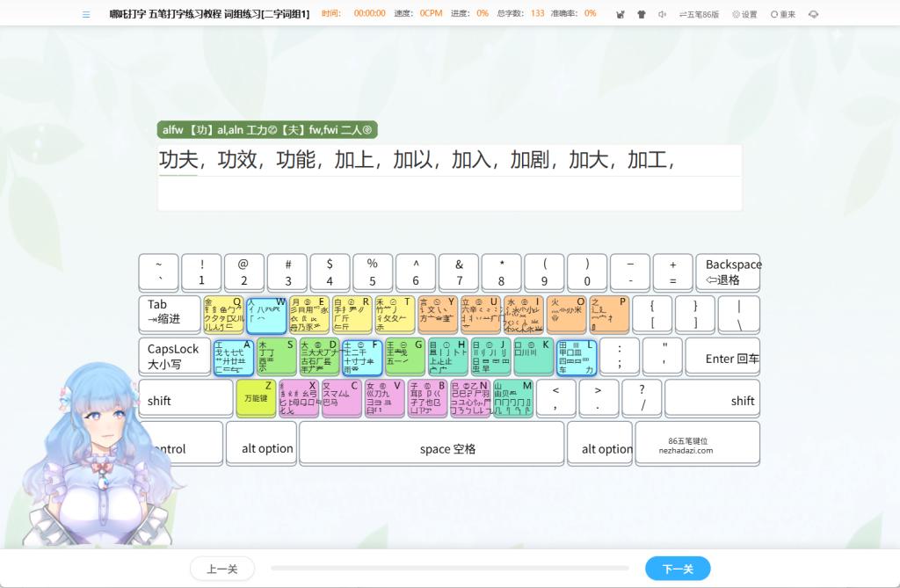Open 设置 settings
Screen dimensions: 900x588
[x=744, y=14]
